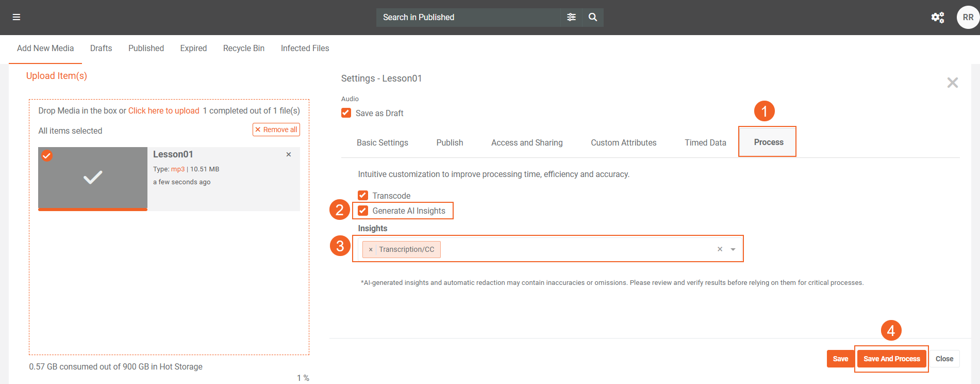This screenshot has height=384, width=980.
Task: Remove the Transcription/CC insight tag
Action: [371, 249]
